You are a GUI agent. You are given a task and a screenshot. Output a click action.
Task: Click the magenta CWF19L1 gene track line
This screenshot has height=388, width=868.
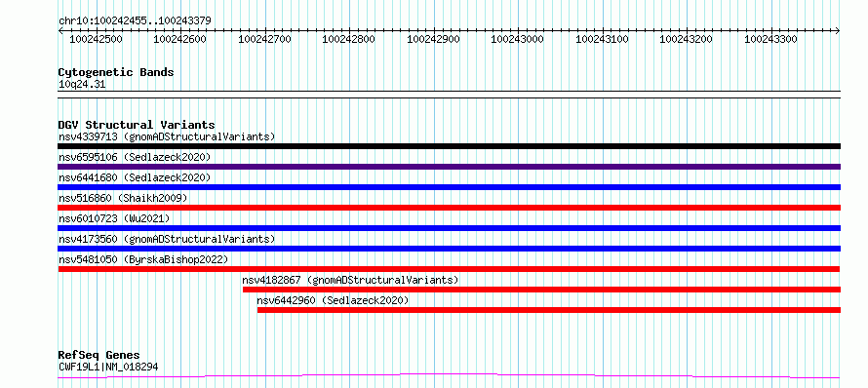pyautogui.click(x=449, y=376)
